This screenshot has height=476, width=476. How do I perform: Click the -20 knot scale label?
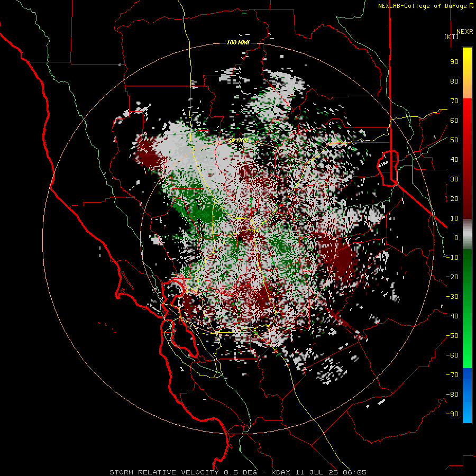pos(452,277)
